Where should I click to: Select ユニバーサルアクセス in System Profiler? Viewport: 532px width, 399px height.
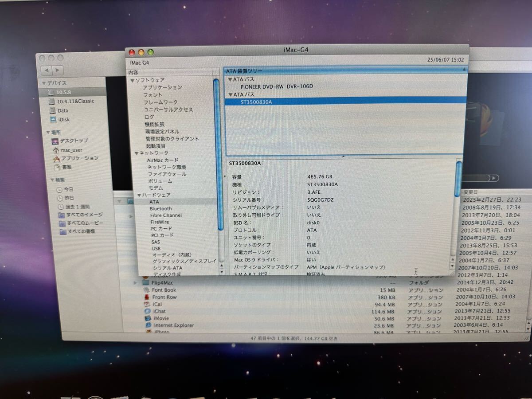(168, 110)
